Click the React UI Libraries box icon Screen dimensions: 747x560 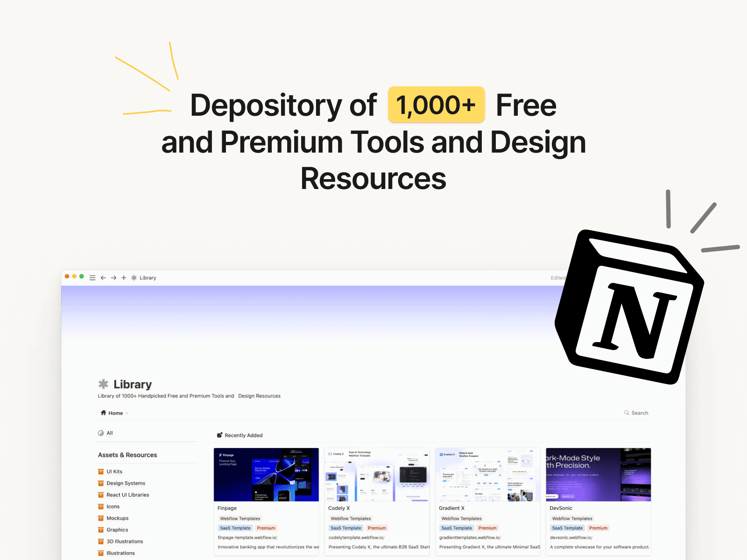coord(101,495)
